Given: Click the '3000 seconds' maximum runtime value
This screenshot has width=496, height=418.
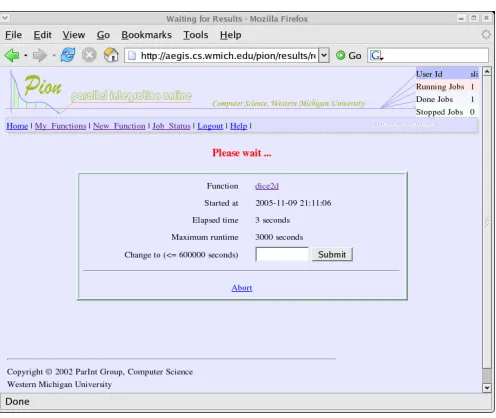Looking at the screenshot, I should pyautogui.click(x=279, y=237).
